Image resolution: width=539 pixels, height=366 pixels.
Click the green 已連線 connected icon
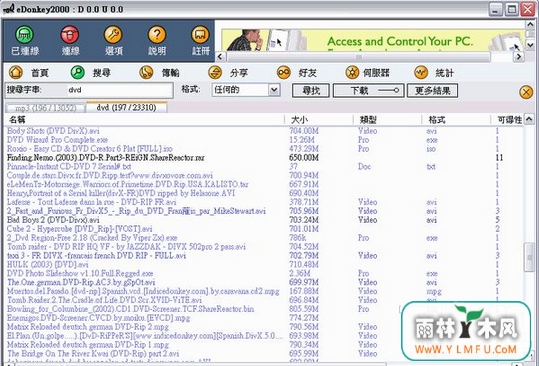(x=25, y=35)
